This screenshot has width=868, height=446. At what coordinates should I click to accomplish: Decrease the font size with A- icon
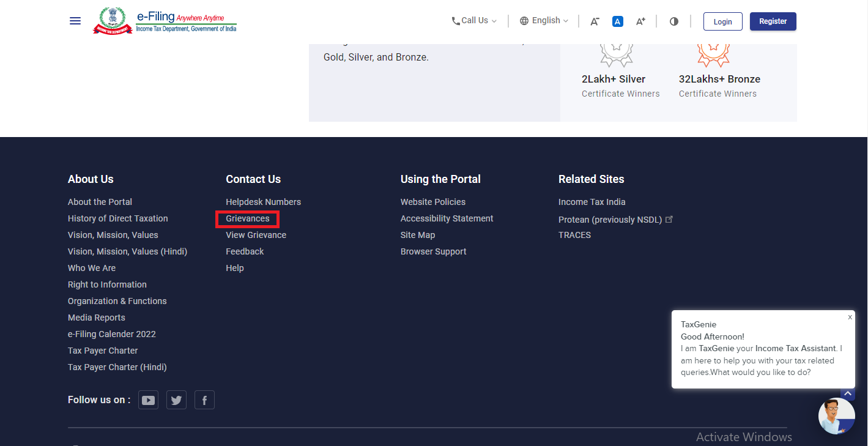[x=595, y=21]
